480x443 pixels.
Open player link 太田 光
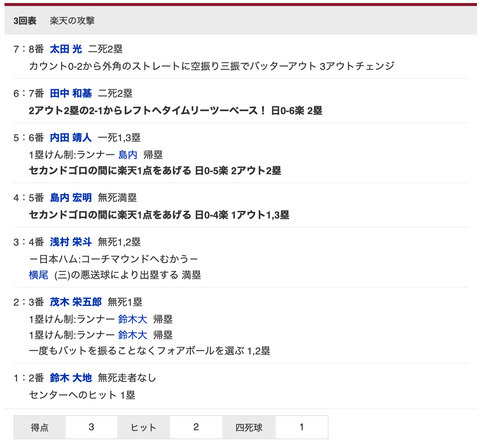66,49
